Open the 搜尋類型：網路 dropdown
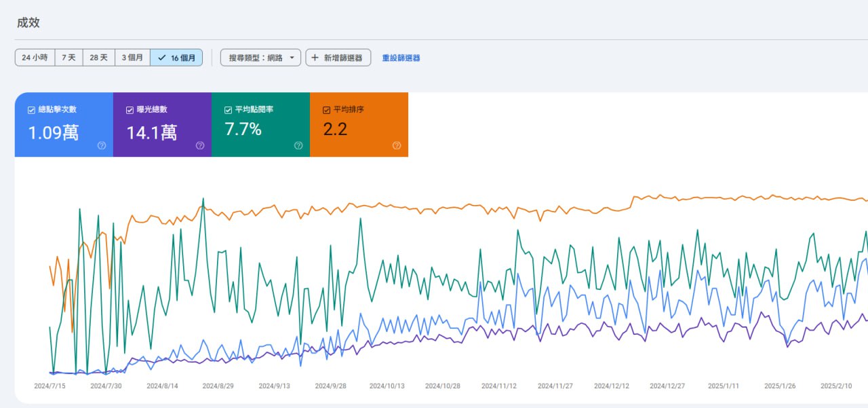The width and height of the screenshot is (868, 408). [x=260, y=58]
